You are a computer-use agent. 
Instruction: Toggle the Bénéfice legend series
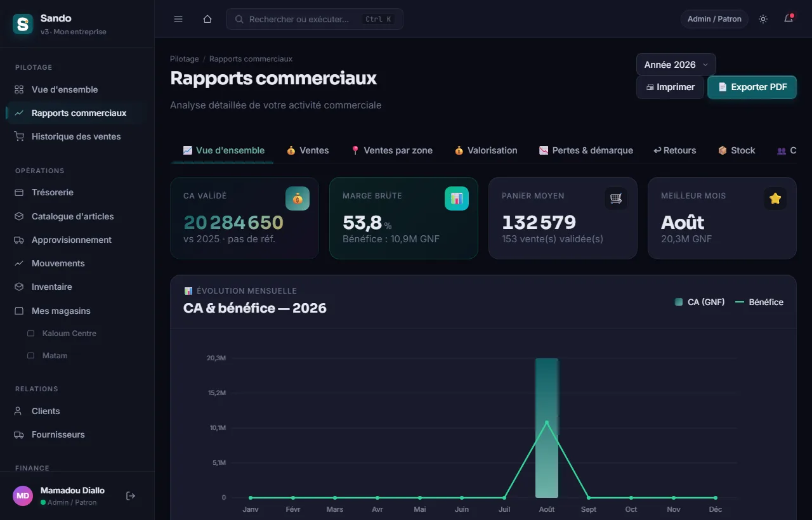click(759, 302)
